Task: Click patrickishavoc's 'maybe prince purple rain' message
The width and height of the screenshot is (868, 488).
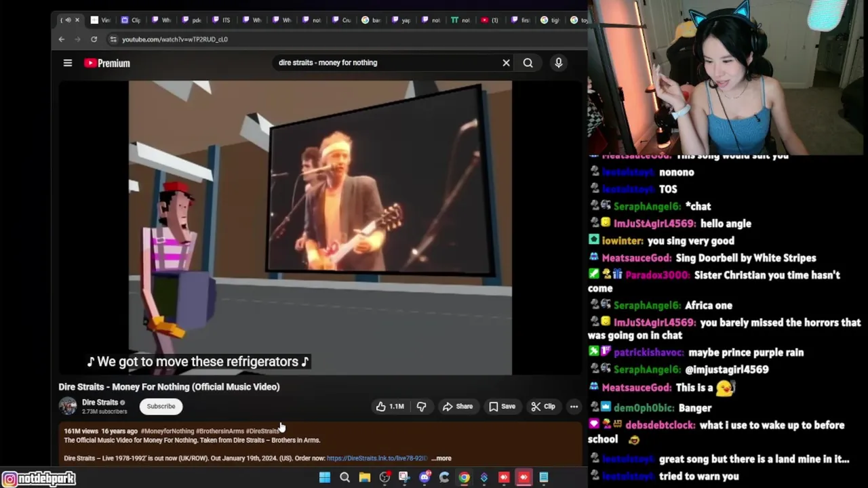Action: pos(696,352)
